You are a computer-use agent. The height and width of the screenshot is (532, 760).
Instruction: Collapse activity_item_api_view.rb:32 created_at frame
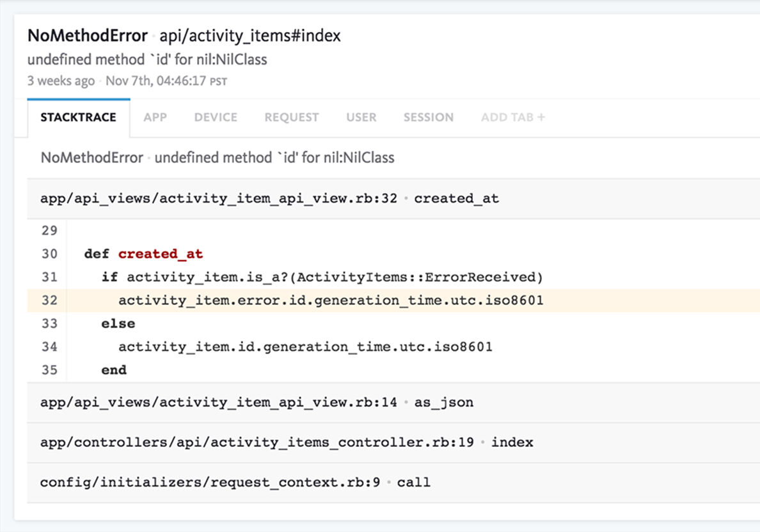coord(393,199)
